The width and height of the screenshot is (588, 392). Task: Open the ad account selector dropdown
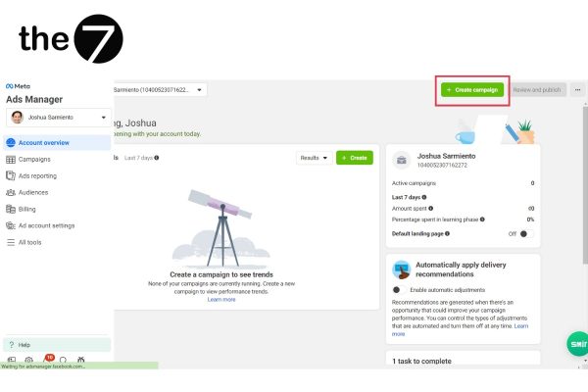[x=160, y=89]
